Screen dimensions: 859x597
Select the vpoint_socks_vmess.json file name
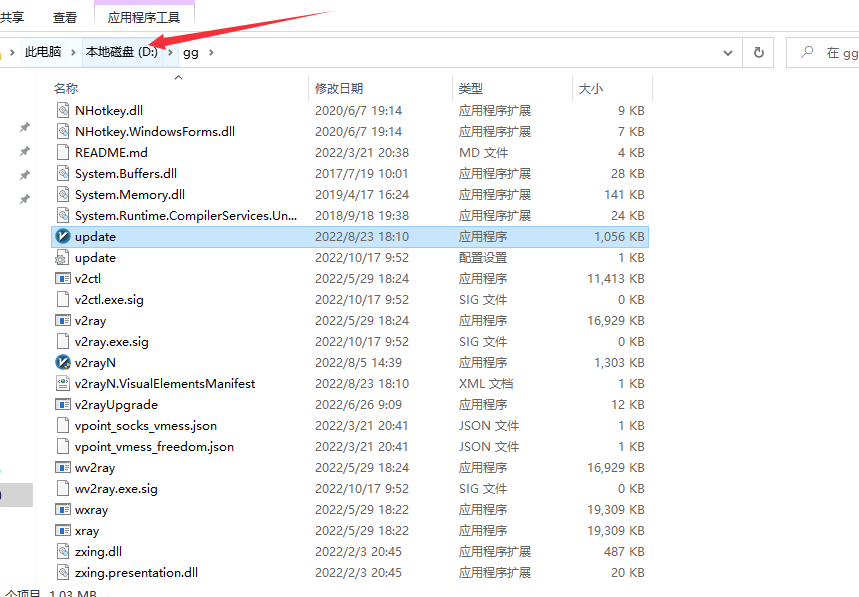(146, 426)
